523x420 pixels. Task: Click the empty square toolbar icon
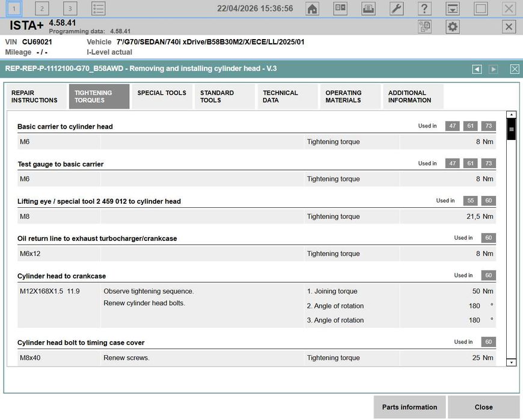[481, 8]
